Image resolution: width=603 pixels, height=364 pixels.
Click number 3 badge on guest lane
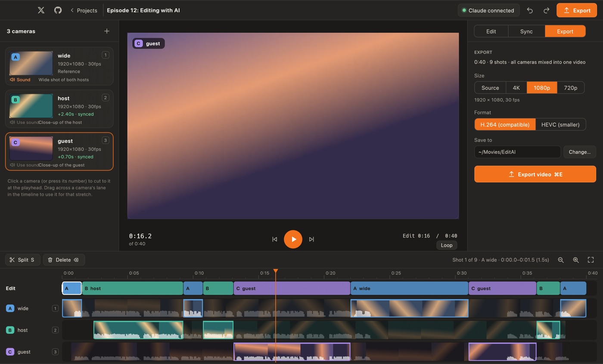coord(55,352)
